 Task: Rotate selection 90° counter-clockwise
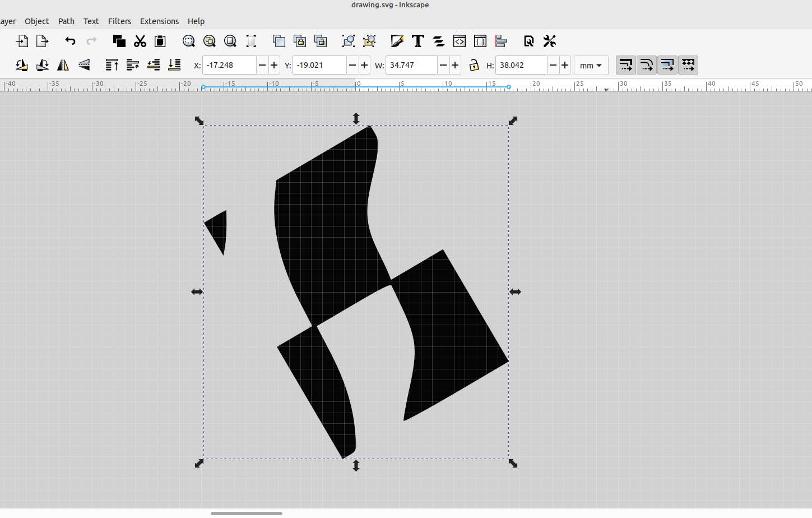[x=22, y=65]
